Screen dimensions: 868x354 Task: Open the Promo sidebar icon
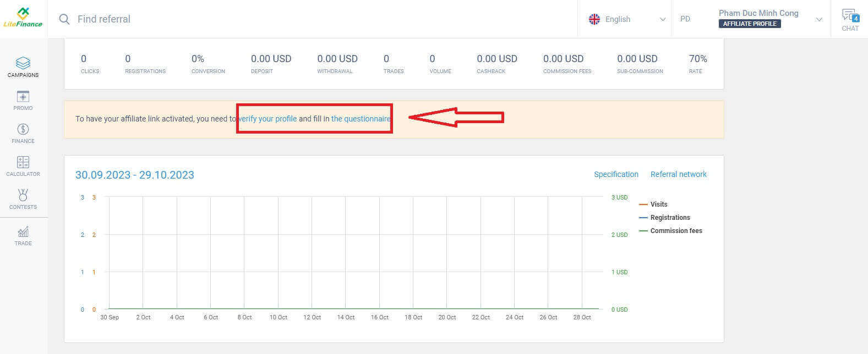coord(23,97)
